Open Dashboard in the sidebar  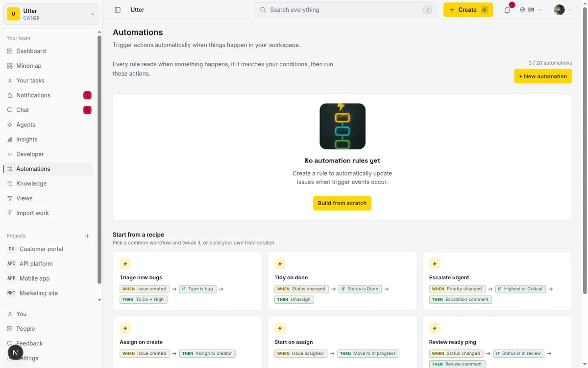[x=48, y=51]
